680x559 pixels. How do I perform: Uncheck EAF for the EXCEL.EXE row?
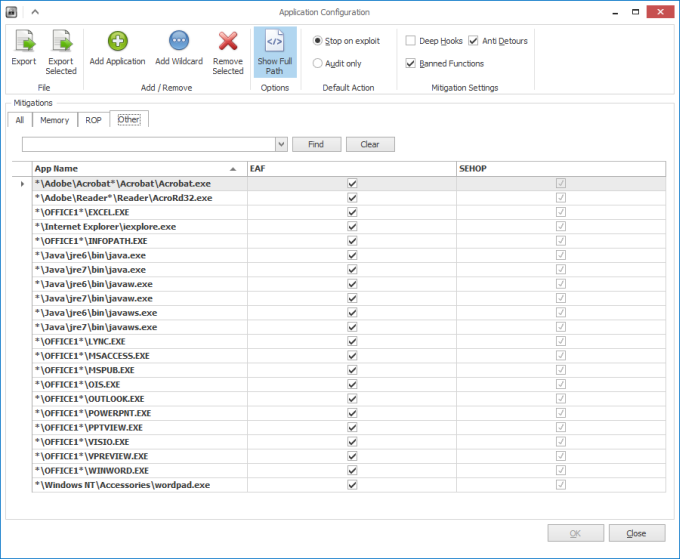352,212
